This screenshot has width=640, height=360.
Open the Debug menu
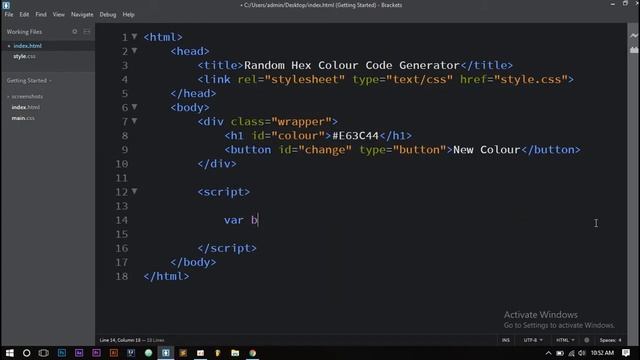tap(108, 14)
